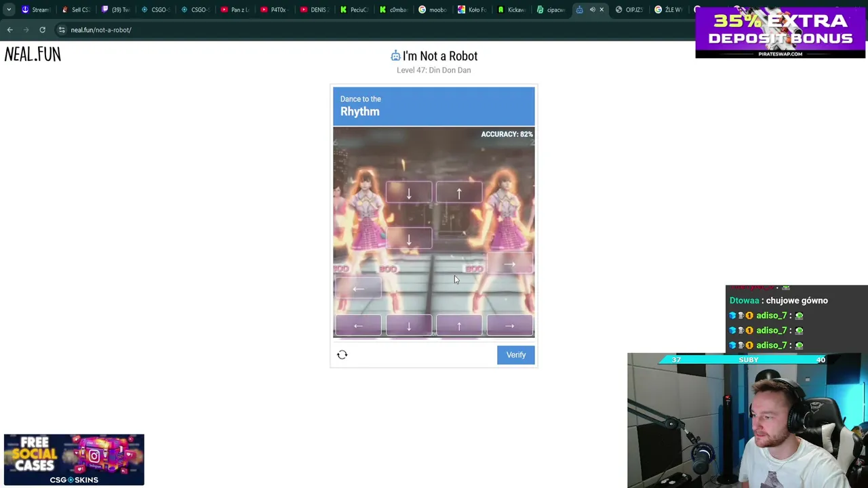Click the streamer webcam overlay
The image size is (868, 488).
click(747, 420)
